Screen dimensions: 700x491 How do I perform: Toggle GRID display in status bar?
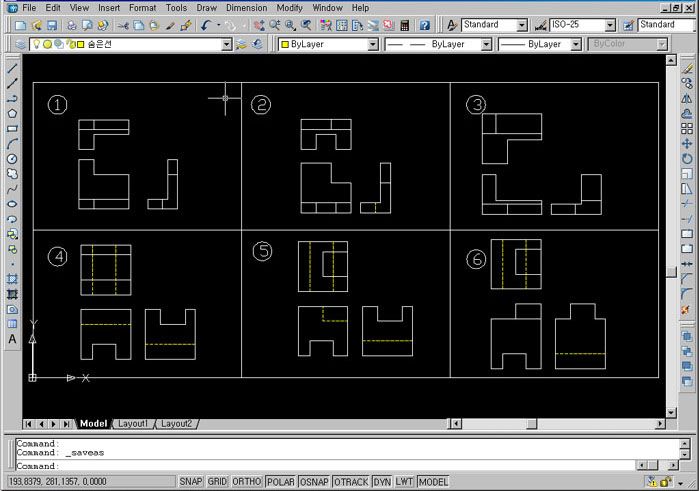217,482
